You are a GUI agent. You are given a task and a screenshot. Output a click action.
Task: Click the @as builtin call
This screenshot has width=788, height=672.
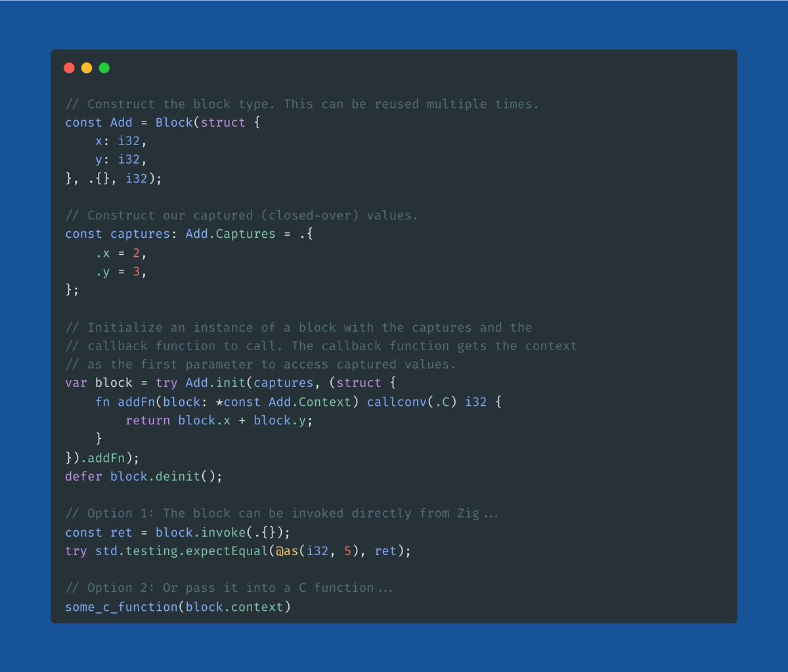click(x=286, y=550)
